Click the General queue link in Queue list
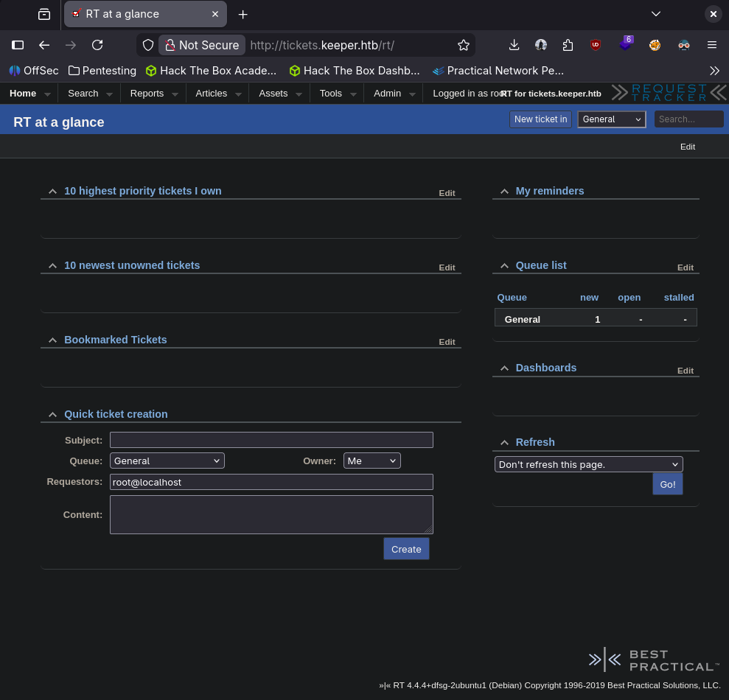The height and width of the screenshot is (700, 729). pyautogui.click(x=522, y=319)
